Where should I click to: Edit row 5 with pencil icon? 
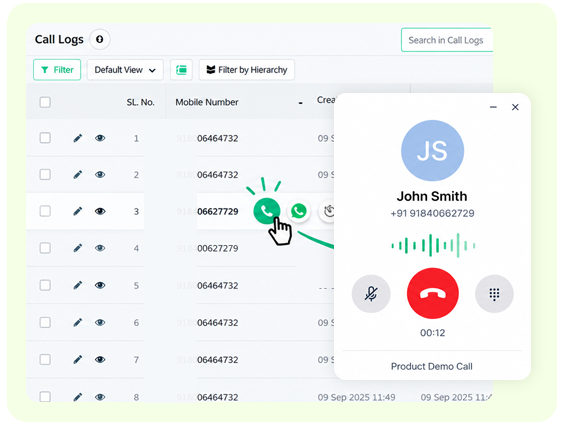click(x=78, y=285)
